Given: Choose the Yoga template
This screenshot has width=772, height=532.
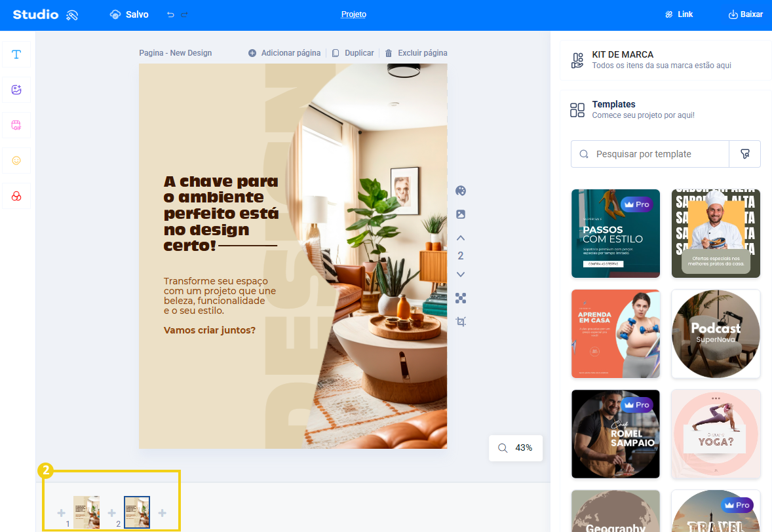Looking at the screenshot, I should pyautogui.click(x=716, y=434).
